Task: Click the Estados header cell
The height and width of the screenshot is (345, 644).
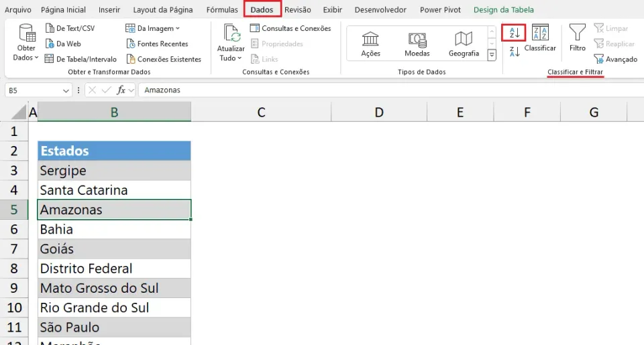Action: point(114,151)
